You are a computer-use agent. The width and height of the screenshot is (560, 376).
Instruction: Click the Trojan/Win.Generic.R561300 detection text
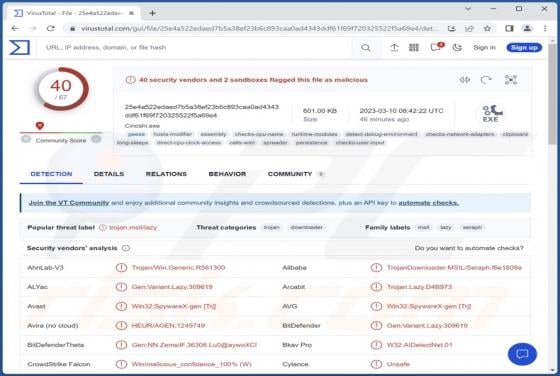[178, 267]
